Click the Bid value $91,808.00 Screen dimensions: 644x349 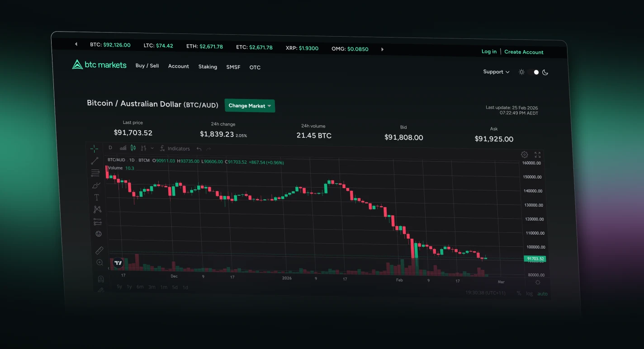(x=404, y=137)
